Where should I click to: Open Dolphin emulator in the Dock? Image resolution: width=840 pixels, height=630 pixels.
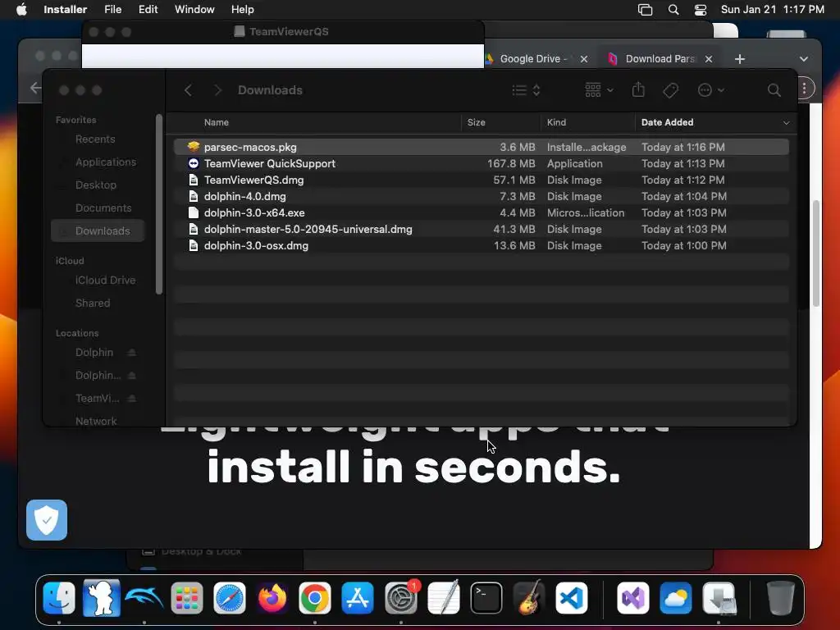click(144, 598)
